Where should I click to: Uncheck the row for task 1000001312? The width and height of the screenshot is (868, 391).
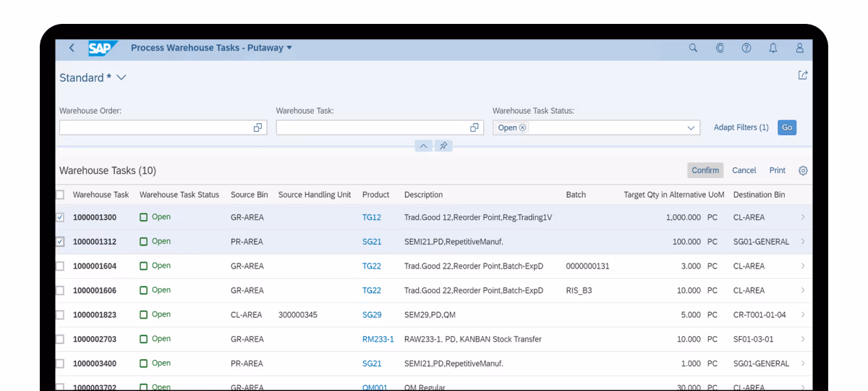click(x=60, y=242)
